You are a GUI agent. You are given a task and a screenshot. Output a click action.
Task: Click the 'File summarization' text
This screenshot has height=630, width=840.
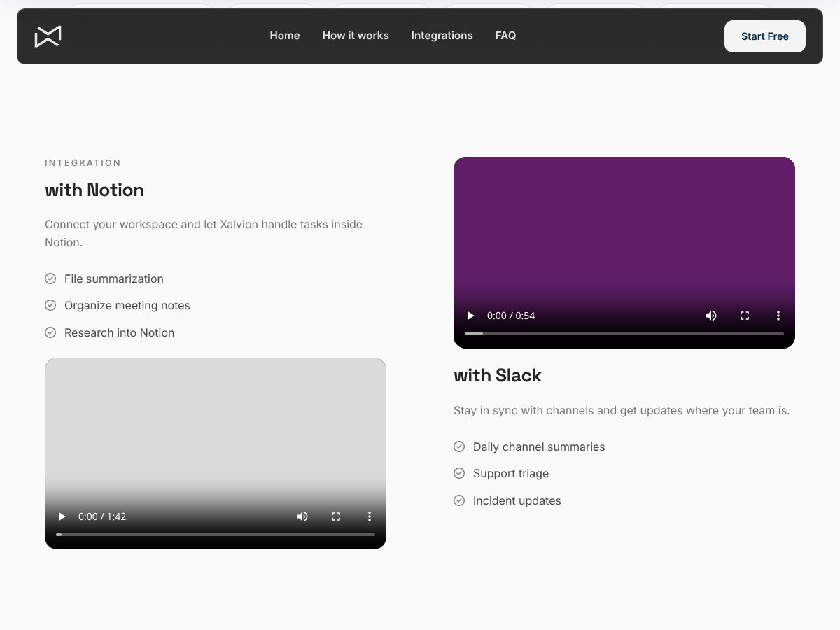click(x=114, y=279)
